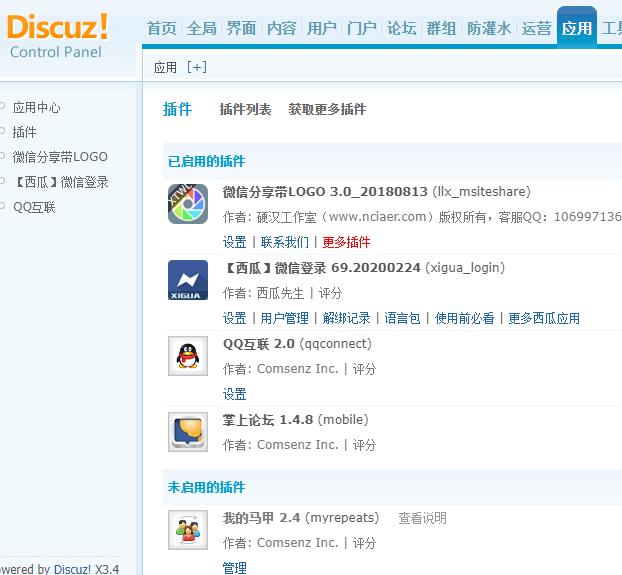Open the 门户 top menu
622x575 pixels.
pos(361,28)
